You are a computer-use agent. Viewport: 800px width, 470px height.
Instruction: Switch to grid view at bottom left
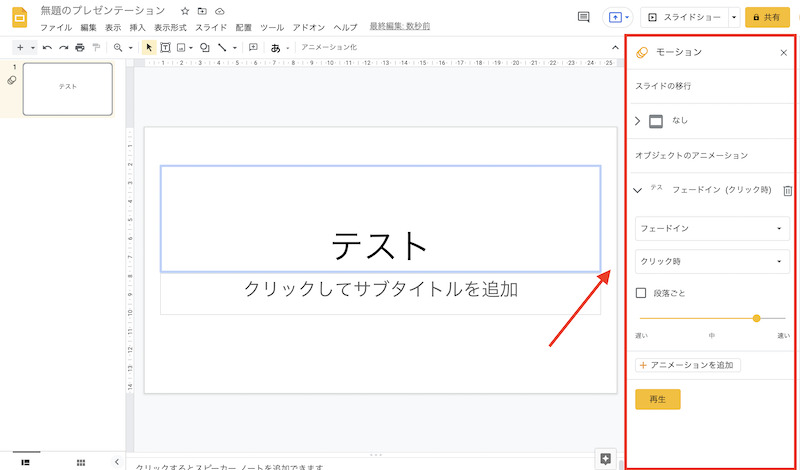[x=81, y=462]
